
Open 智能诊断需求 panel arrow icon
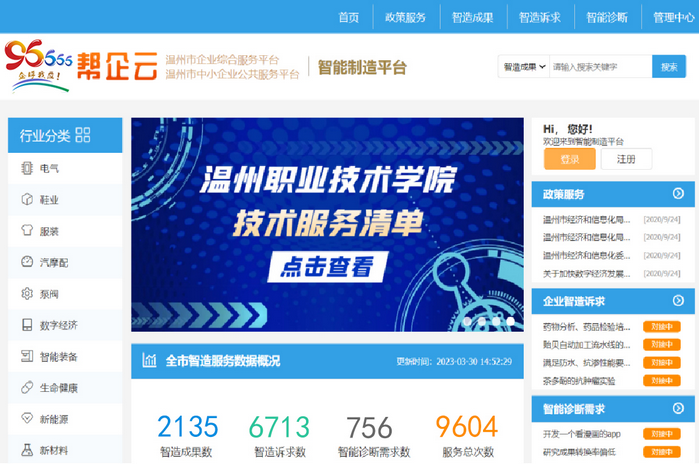pyautogui.click(x=678, y=408)
